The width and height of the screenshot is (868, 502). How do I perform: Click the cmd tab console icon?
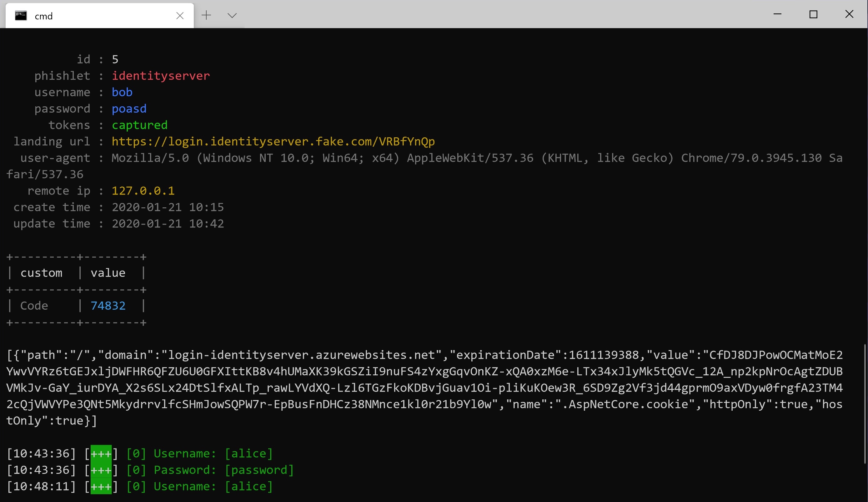[x=21, y=16]
